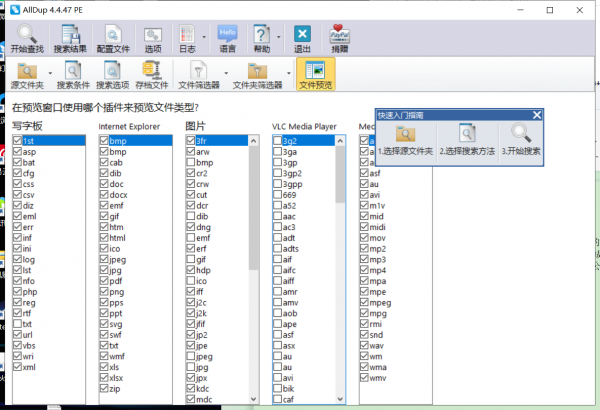Viewport: 600px width, 410px height.
Task: Maximize the AllDup window
Action: [x=549, y=10]
